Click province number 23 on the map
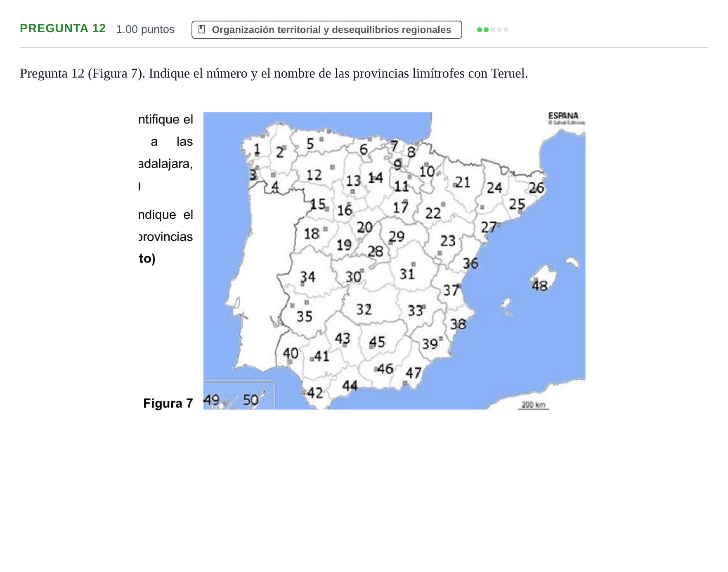 (x=447, y=241)
